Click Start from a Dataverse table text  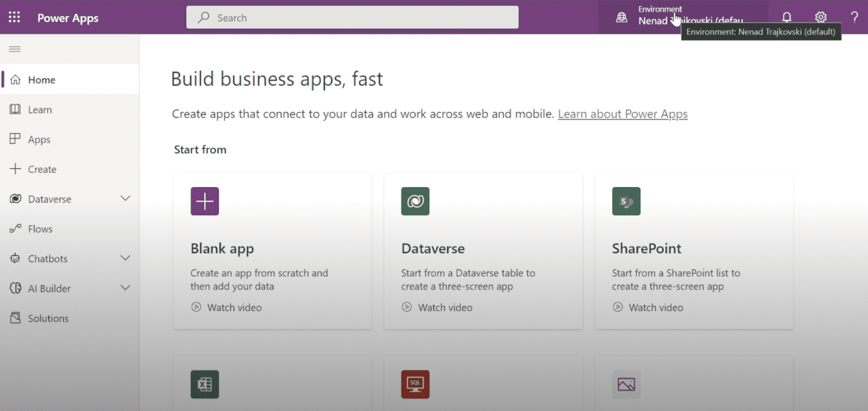[x=468, y=279]
